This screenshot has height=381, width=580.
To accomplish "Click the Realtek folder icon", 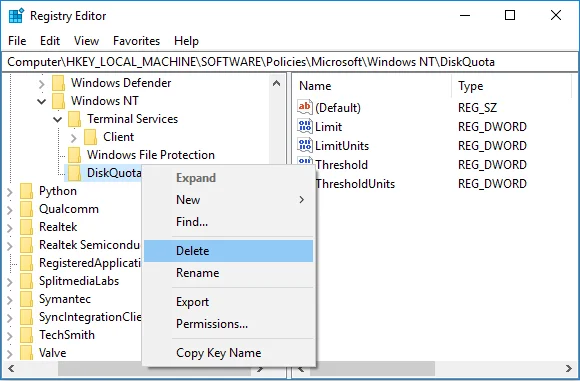I will (x=27, y=227).
